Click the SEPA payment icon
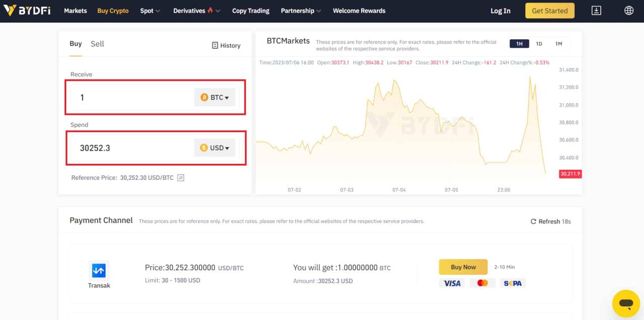The width and height of the screenshot is (644, 320). [x=513, y=283]
